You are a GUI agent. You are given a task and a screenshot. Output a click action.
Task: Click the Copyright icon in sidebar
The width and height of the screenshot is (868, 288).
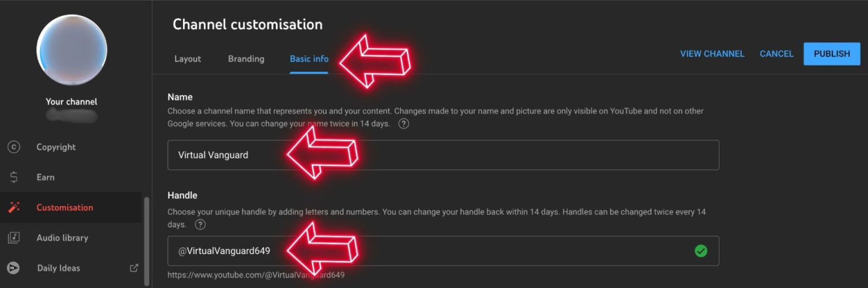click(x=14, y=147)
